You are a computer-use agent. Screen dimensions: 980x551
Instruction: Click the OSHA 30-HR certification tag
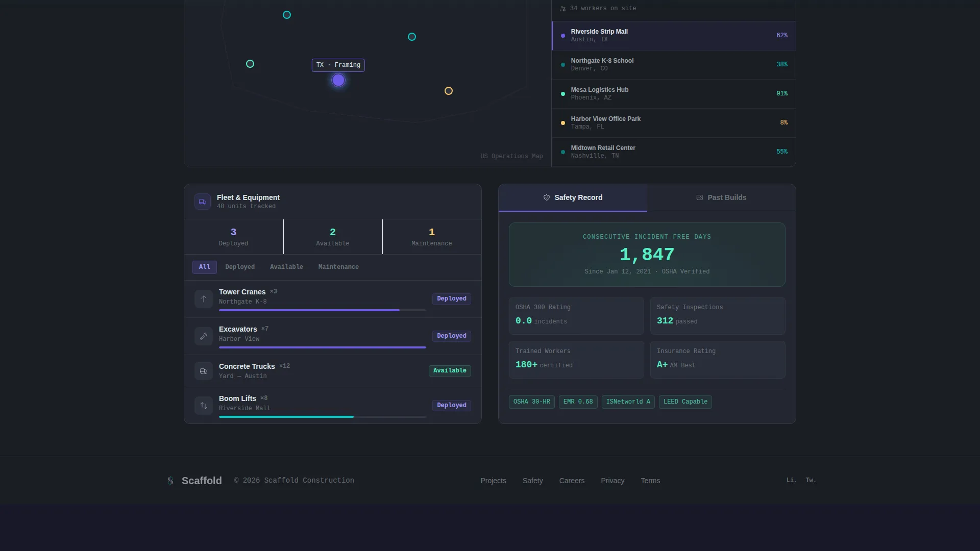532,402
